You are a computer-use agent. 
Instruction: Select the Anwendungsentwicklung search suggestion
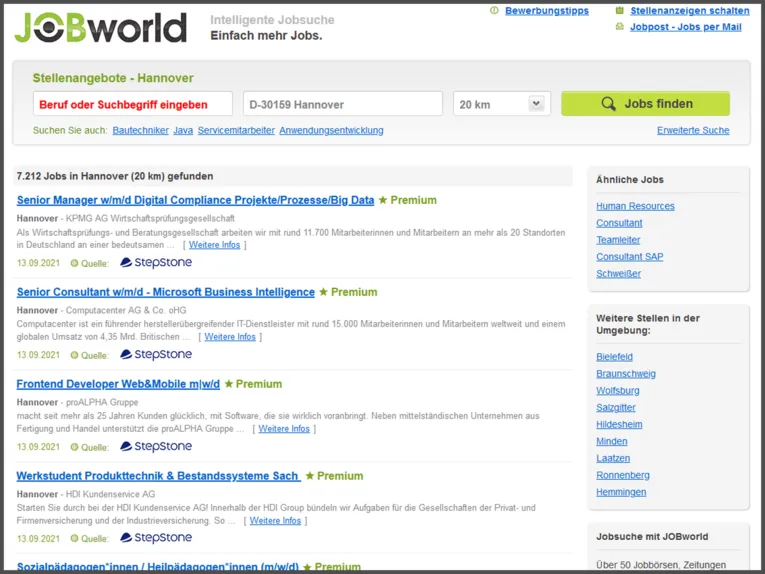click(331, 130)
